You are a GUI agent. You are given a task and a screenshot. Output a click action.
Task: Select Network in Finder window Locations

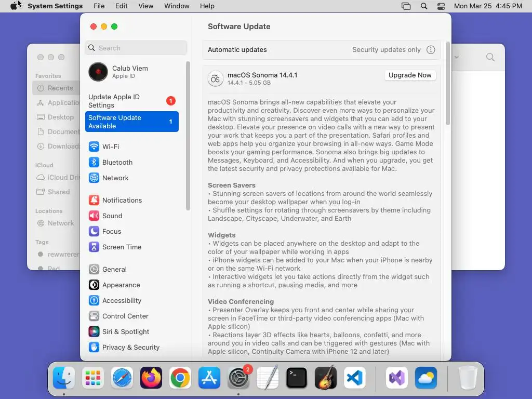click(56, 223)
